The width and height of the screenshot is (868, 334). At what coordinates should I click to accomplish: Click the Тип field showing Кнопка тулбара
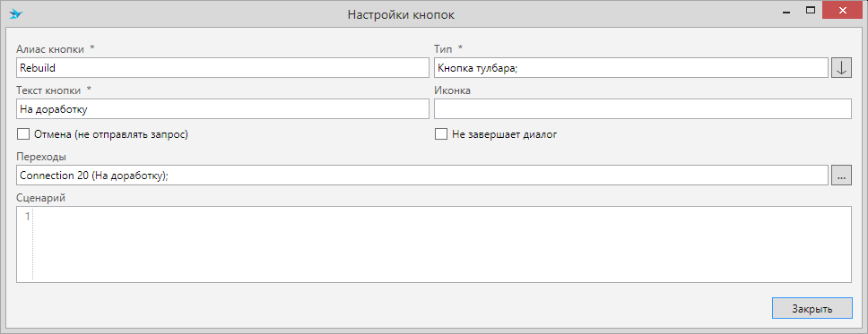point(631,68)
